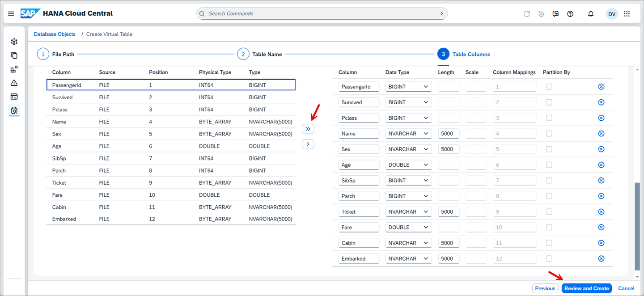
Task: Open the instances sidebar icon at top
Action: (x=14, y=42)
